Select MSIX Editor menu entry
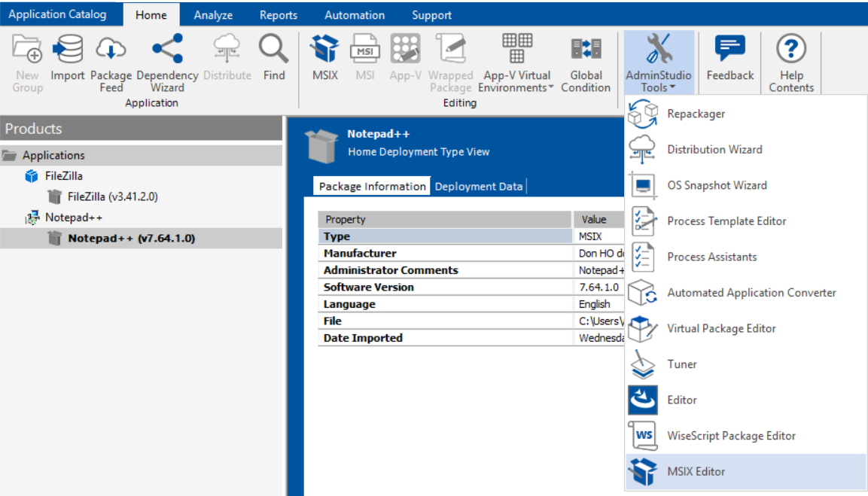The image size is (868, 496). 745,472
